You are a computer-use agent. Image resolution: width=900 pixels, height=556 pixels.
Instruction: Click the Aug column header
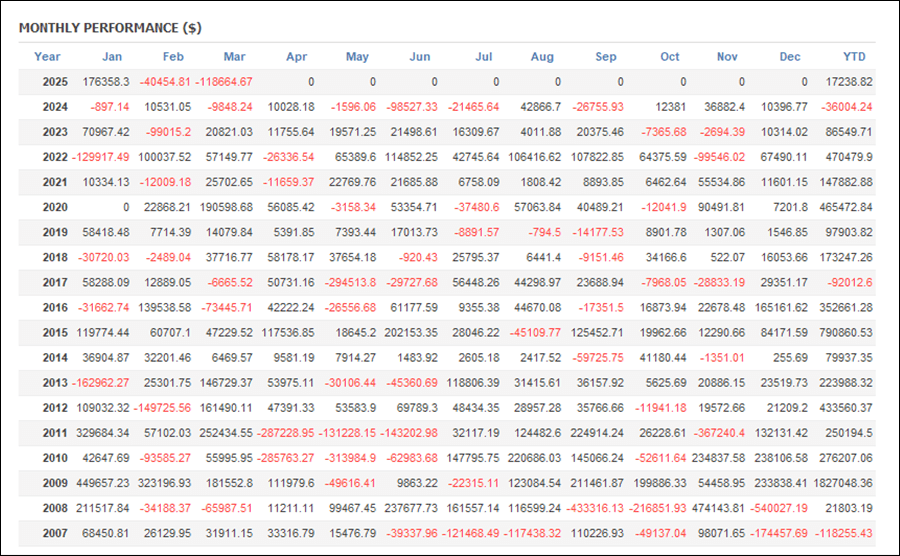pyautogui.click(x=542, y=57)
